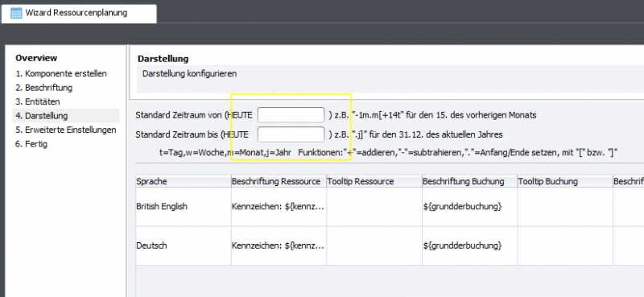This screenshot has height=297, width=644.
Task: Click the calendar icon in the wizard tab
Action: click(16, 13)
